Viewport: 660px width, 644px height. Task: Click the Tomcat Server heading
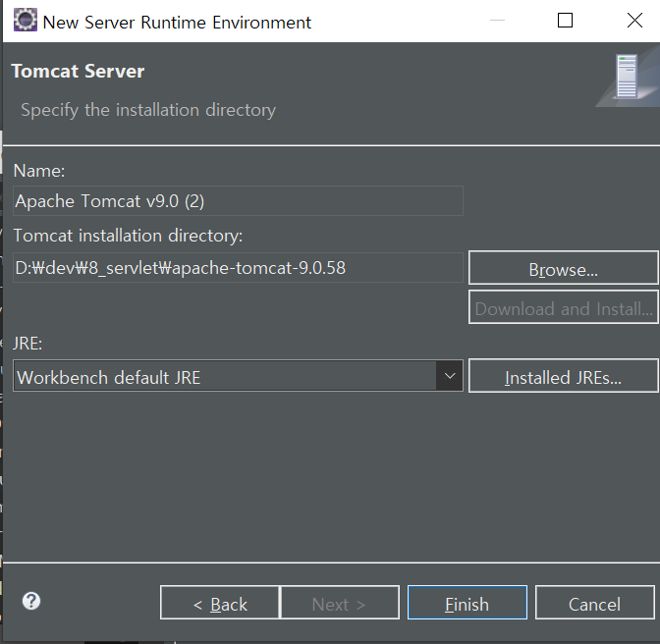(x=78, y=71)
